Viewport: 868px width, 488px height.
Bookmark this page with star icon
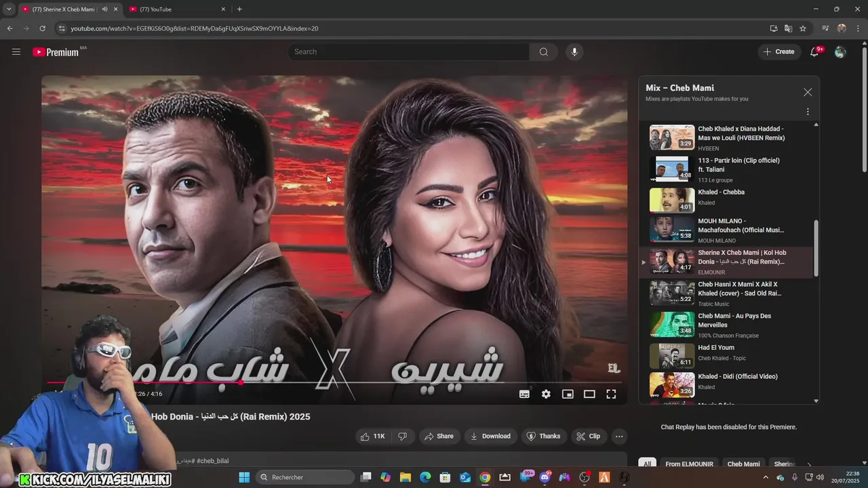(x=803, y=28)
